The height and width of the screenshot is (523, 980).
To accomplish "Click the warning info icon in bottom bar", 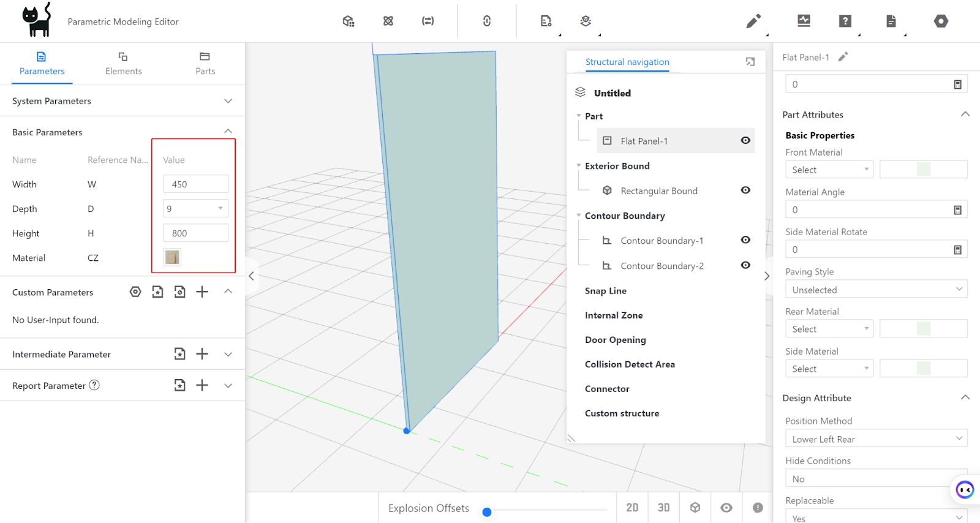I will [758, 508].
